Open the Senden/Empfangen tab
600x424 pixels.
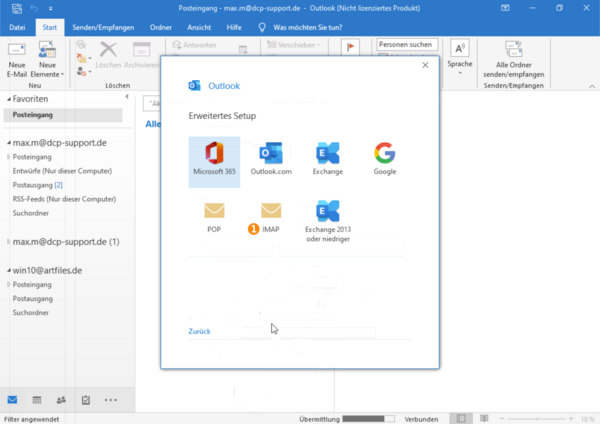click(x=103, y=28)
